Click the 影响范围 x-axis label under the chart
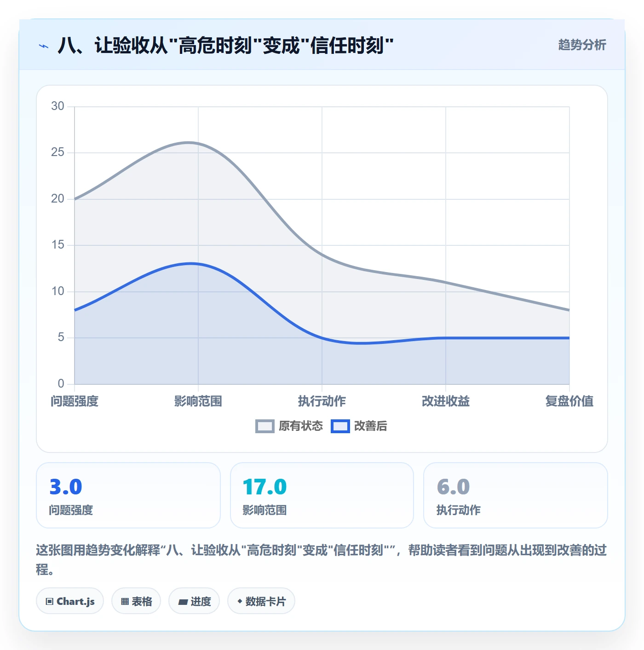 click(x=198, y=401)
